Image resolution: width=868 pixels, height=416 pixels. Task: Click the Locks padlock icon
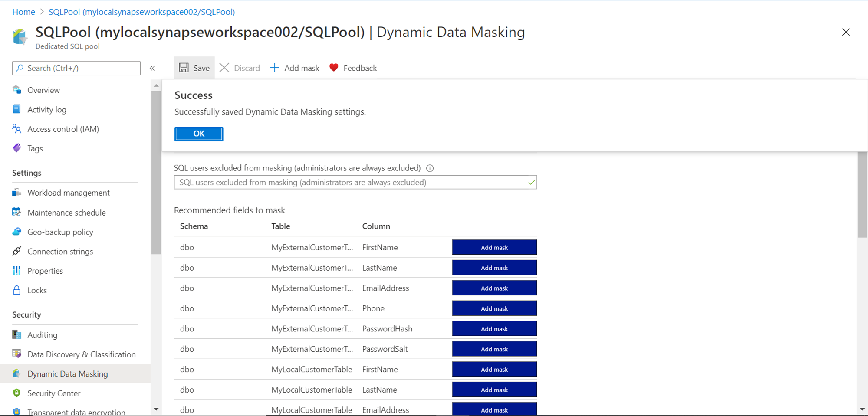(16, 290)
